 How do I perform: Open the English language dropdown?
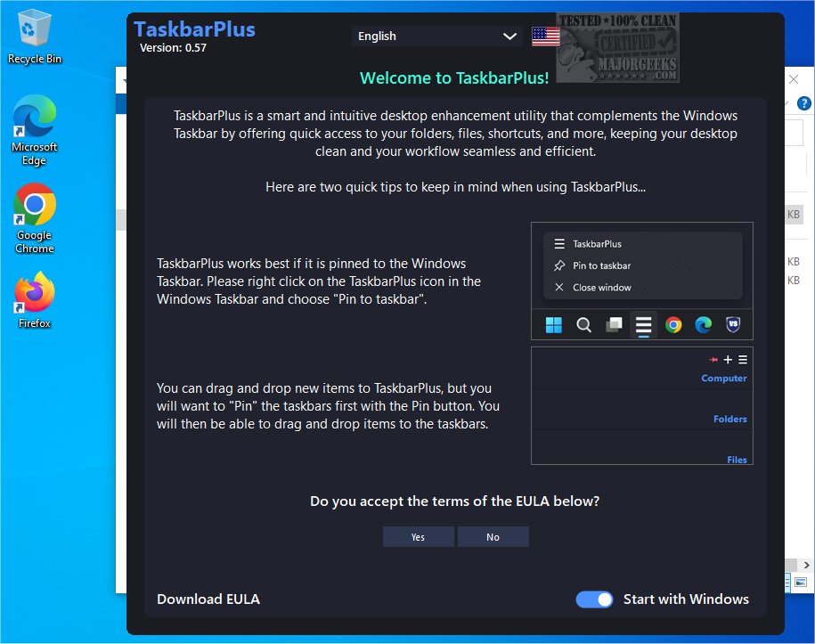[436, 36]
